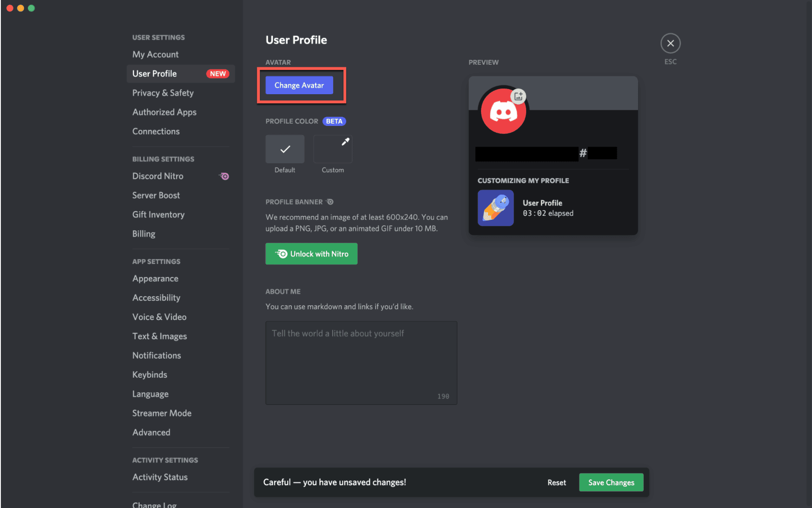
Task: Click the Nitro icon next to Profile Banner
Action: [330, 202]
